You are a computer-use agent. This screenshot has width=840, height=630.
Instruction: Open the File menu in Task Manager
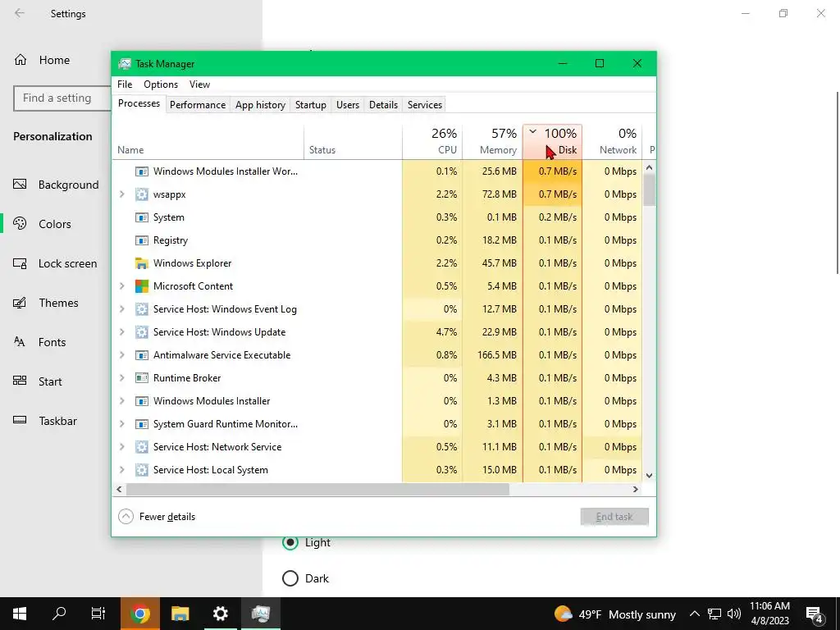pyautogui.click(x=125, y=84)
